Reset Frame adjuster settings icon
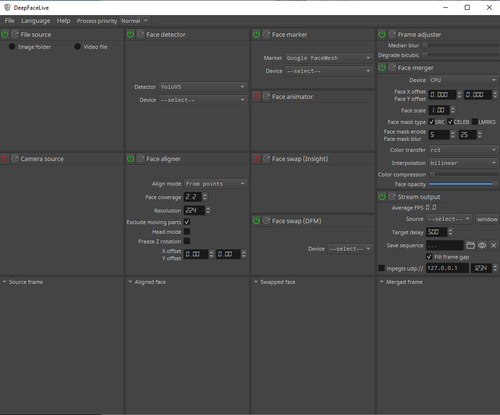 (x=392, y=34)
